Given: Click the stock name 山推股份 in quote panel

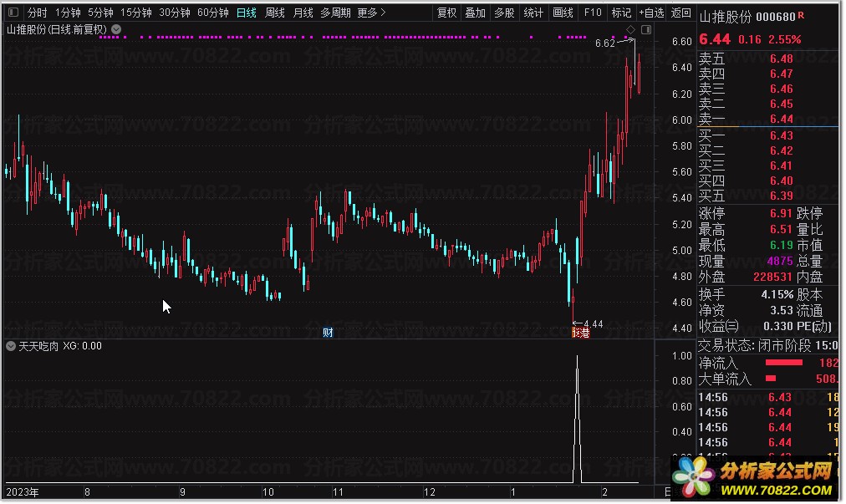Looking at the screenshot, I should (x=725, y=18).
